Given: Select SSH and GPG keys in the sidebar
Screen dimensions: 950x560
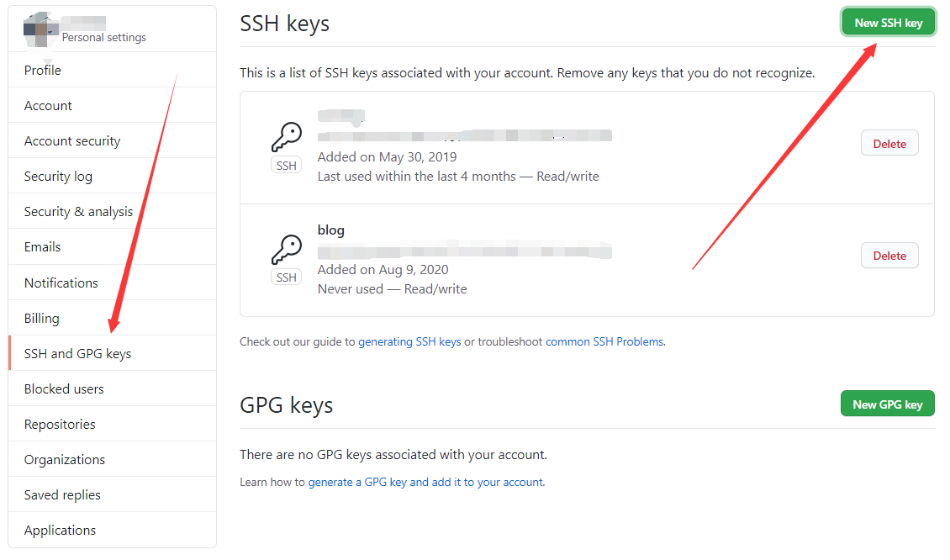Looking at the screenshot, I should pyautogui.click(x=112, y=353).
